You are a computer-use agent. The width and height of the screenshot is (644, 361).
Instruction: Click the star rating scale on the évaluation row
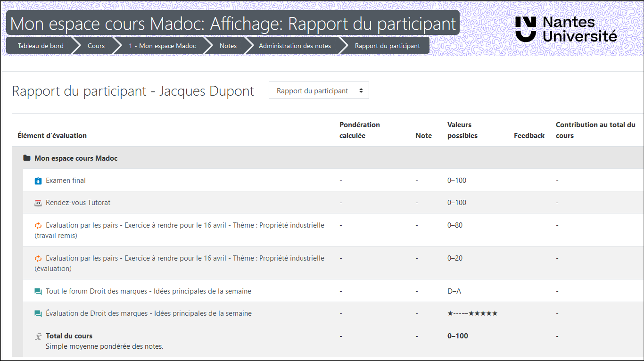coord(473,313)
